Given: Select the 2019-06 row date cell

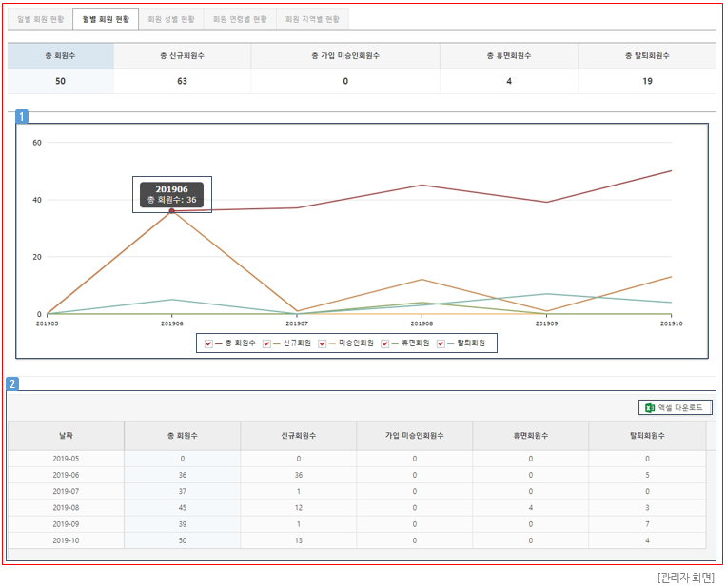Looking at the screenshot, I should [x=66, y=475].
